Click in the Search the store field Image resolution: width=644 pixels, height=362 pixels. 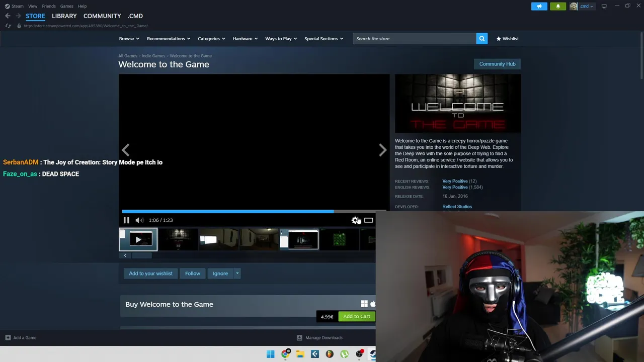pyautogui.click(x=414, y=39)
